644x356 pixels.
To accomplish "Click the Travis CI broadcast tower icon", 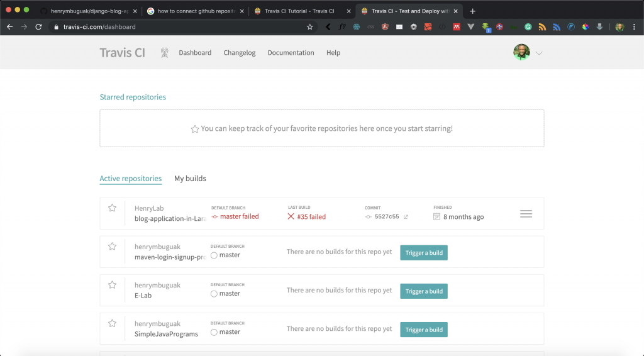I will pyautogui.click(x=164, y=53).
